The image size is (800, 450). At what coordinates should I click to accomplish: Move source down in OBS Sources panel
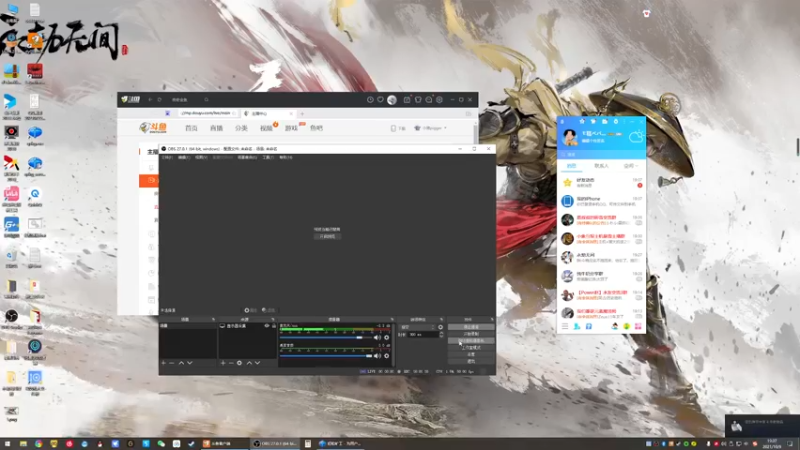pyautogui.click(x=258, y=363)
